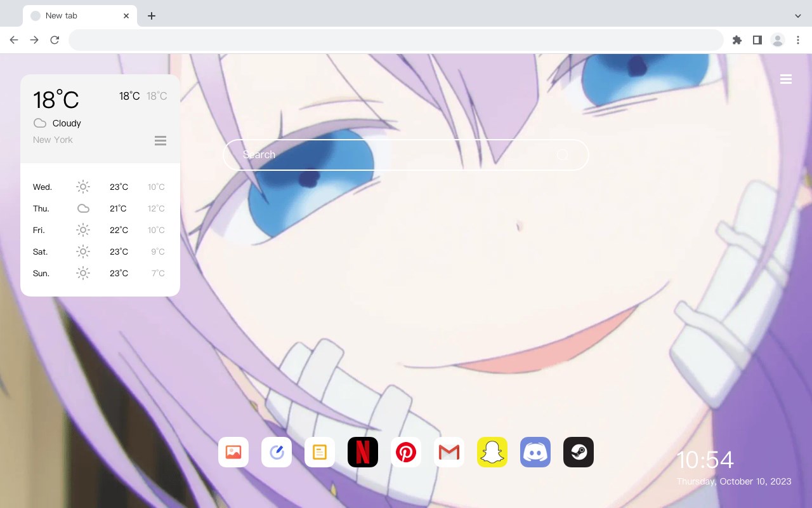Viewport: 812px width, 508px height.
Task: Click the 10:54 clock display
Action: [705, 460]
